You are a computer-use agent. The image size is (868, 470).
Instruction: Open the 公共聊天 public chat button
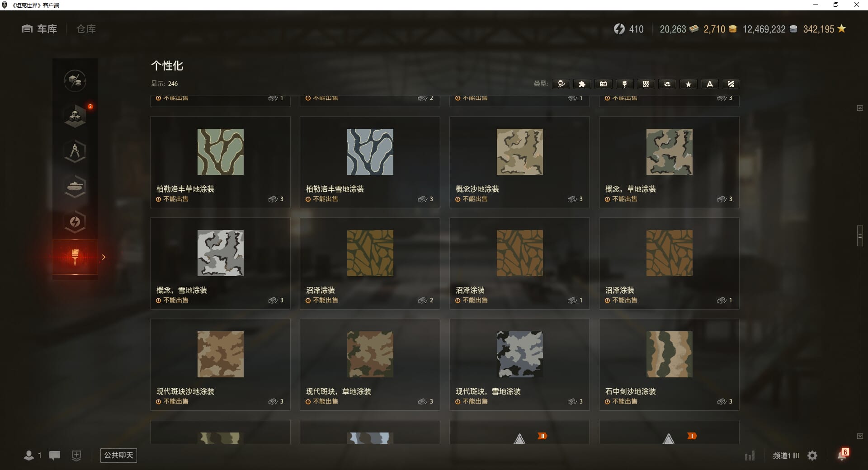[118, 455]
